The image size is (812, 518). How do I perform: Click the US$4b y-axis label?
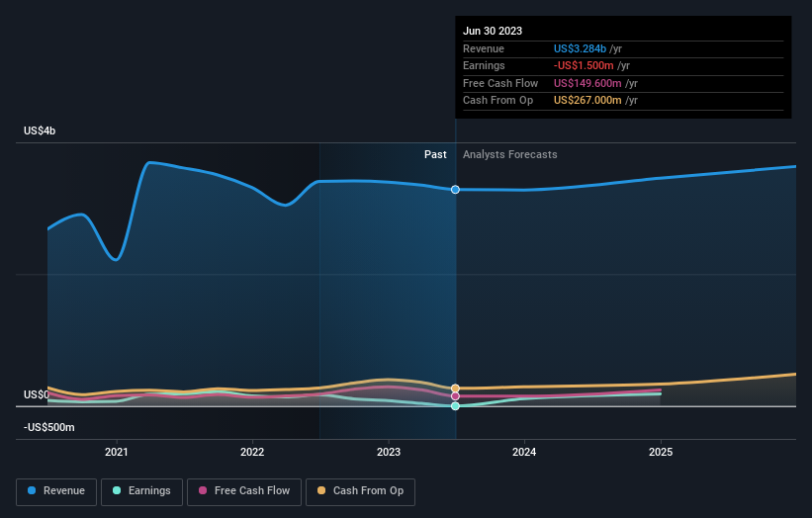click(40, 130)
